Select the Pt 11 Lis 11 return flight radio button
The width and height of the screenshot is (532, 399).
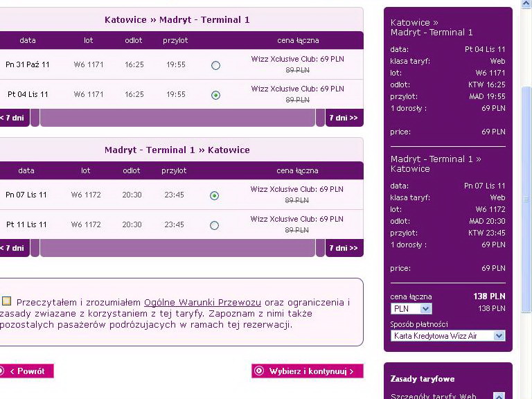[214, 225]
